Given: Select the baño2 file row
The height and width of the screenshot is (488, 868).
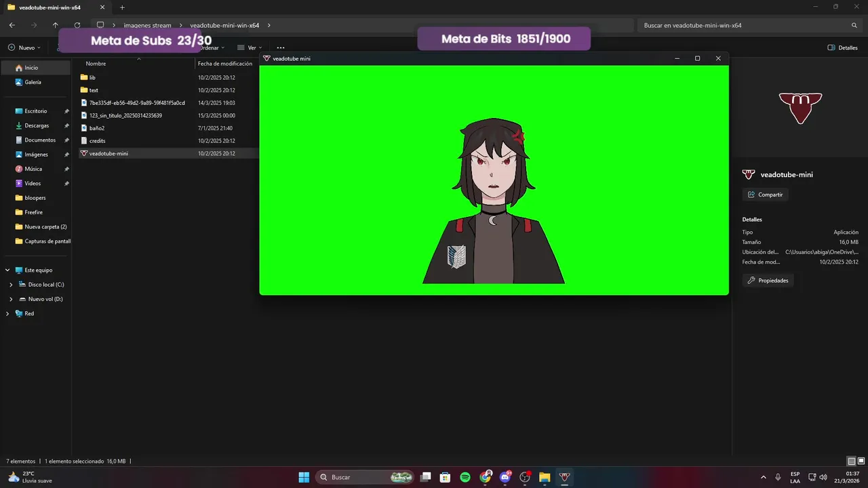Looking at the screenshot, I should click(x=168, y=128).
